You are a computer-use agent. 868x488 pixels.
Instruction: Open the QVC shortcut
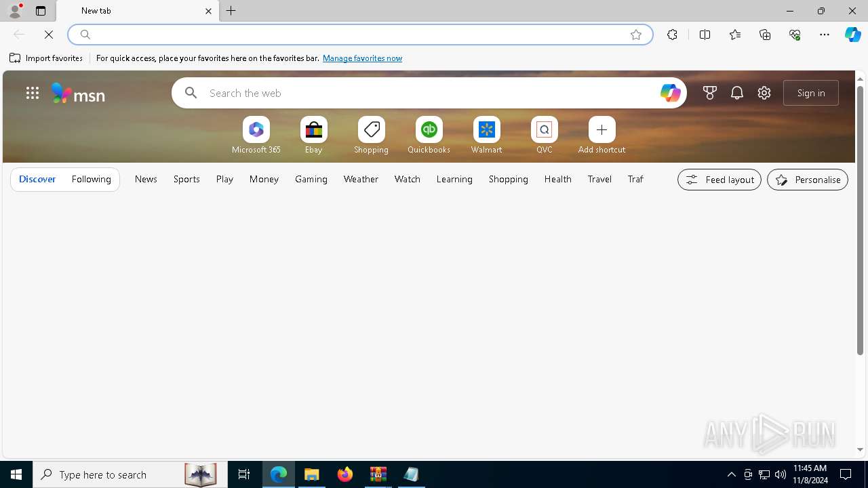tap(545, 136)
